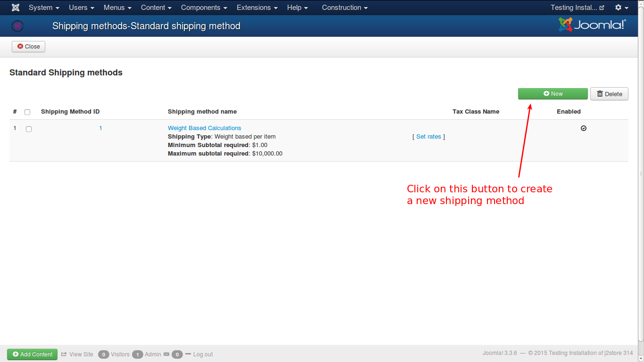This screenshot has height=362, width=644.
Task: Tick the select-all checkbox in the table header
Action: pos(27,112)
